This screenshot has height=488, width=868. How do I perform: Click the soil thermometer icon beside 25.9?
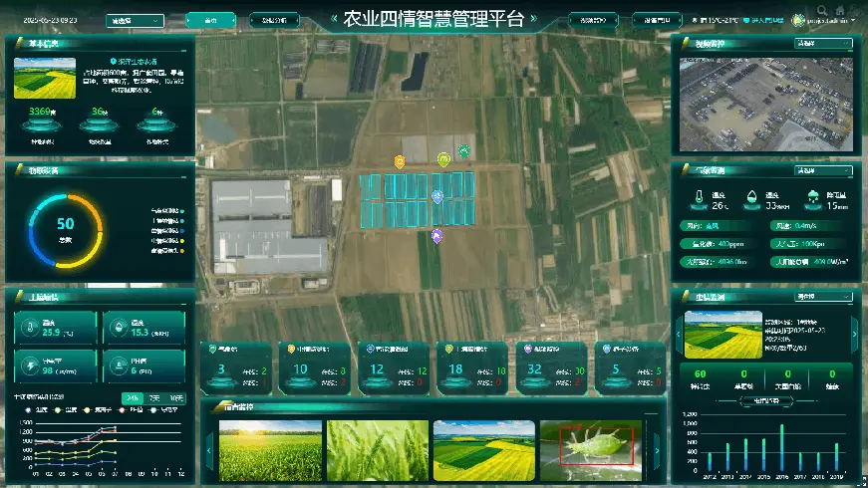click(x=29, y=328)
